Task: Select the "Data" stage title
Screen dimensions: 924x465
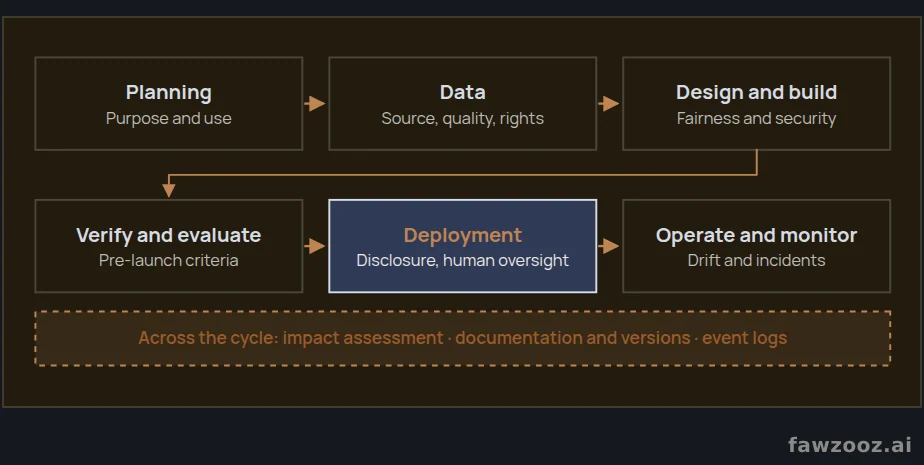Action: tap(463, 93)
